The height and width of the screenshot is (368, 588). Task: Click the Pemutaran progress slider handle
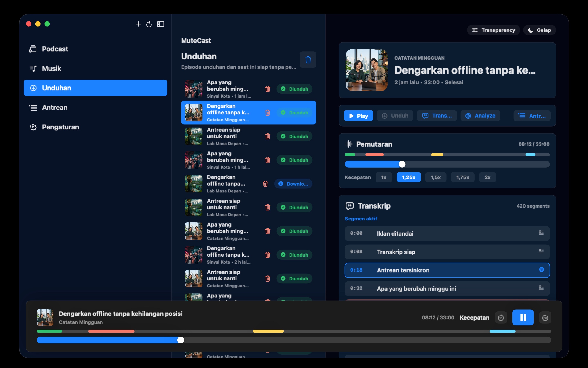click(x=402, y=164)
